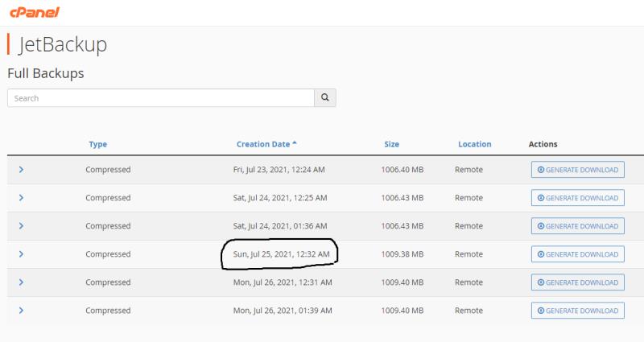Click the 1006.40 MB size value
644x342 pixels.
402,170
